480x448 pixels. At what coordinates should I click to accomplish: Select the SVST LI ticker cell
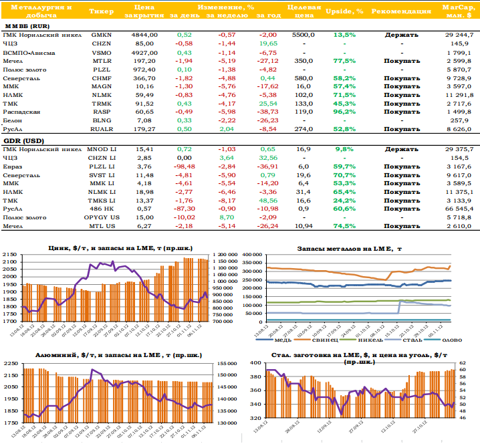pyautogui.click(x=102, y=175)
